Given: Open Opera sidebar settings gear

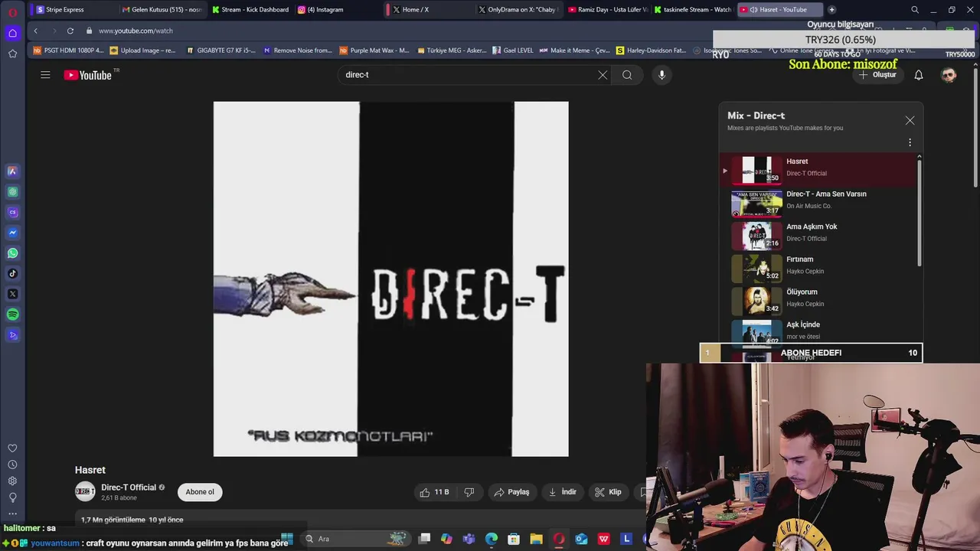Looking at the screenshot, I should 12,481.
